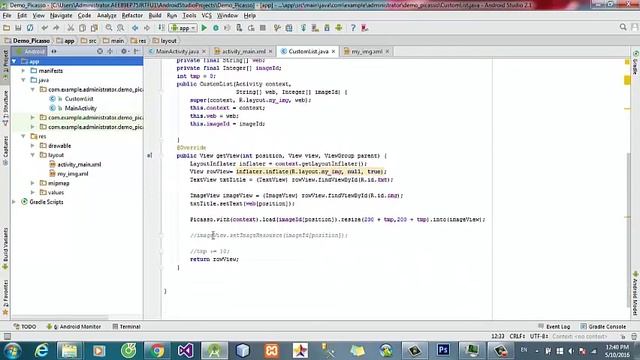Open Chrome from the Windows taskbar
The width and height of the screenshot is (640, 360).
[157, 350]
